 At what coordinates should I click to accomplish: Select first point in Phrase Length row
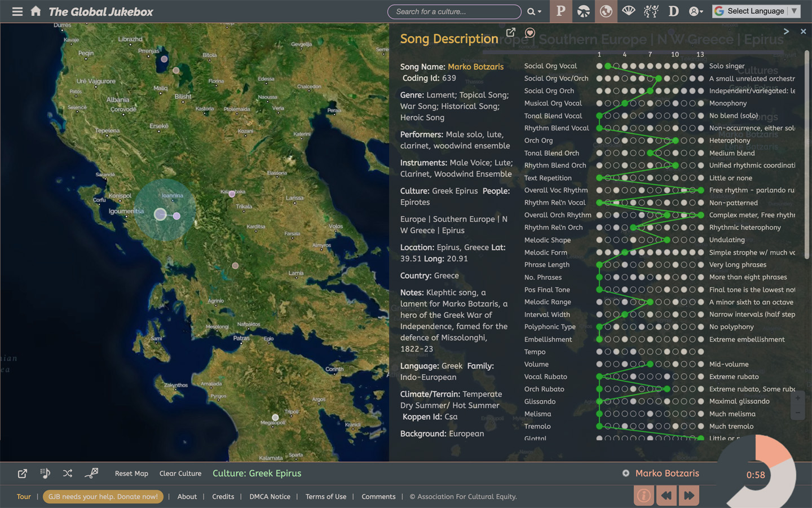click(x=599, y=265)
